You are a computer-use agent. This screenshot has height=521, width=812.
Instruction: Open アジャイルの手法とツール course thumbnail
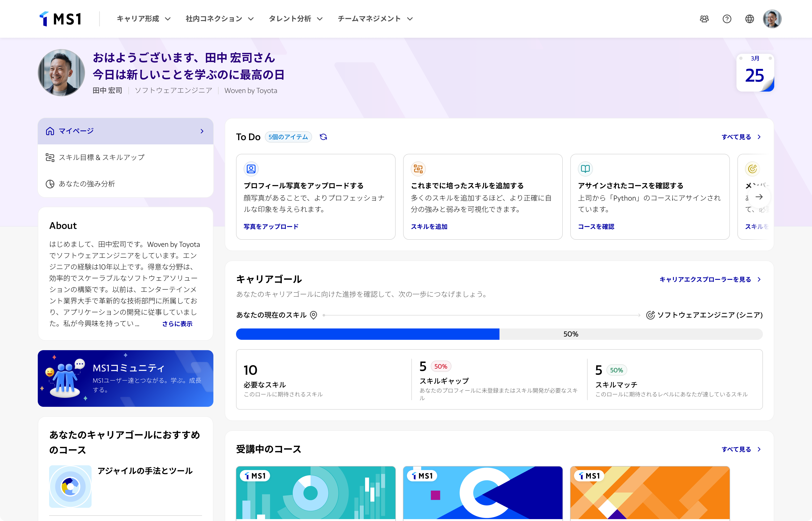point(70,487)
